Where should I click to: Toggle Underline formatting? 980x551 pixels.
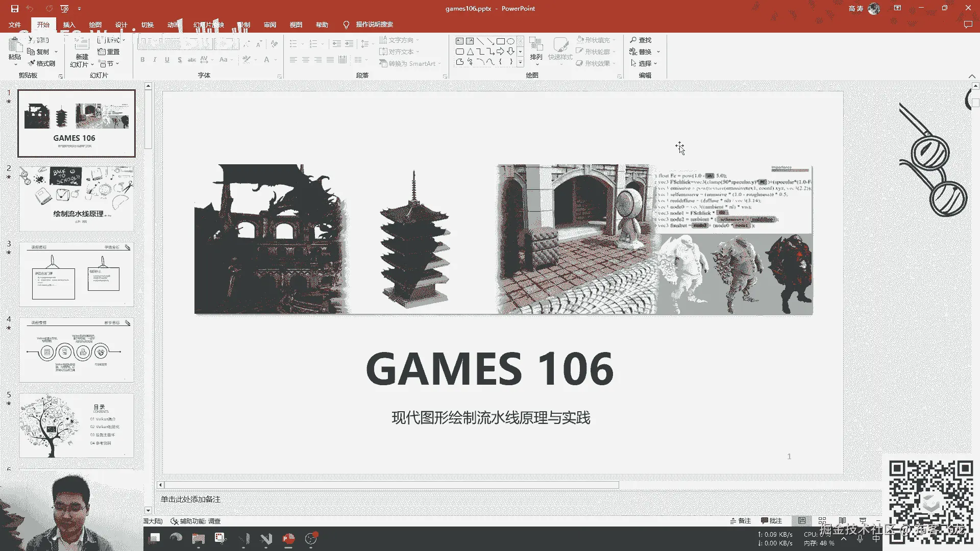(167, 60)
